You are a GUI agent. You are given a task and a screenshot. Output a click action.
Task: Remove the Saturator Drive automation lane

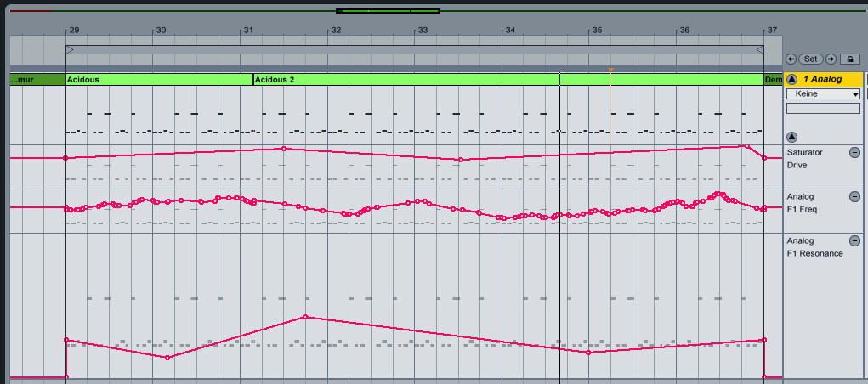coord(854,153)
